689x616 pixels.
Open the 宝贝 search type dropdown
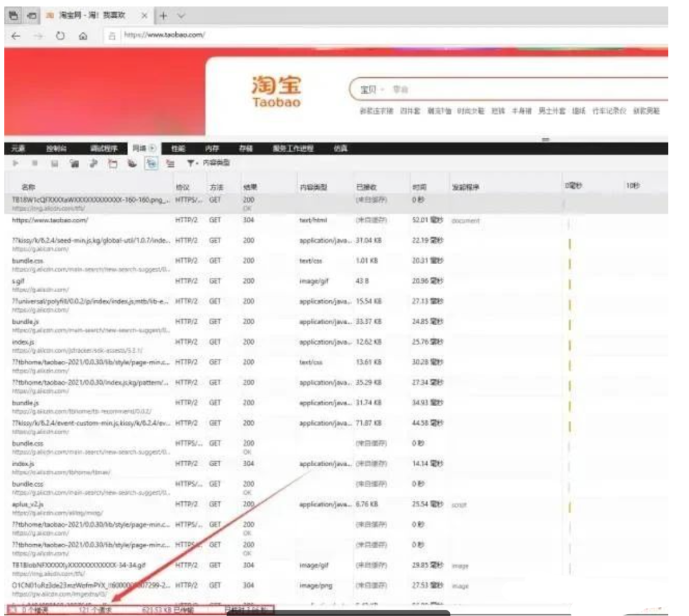[372, 90]
